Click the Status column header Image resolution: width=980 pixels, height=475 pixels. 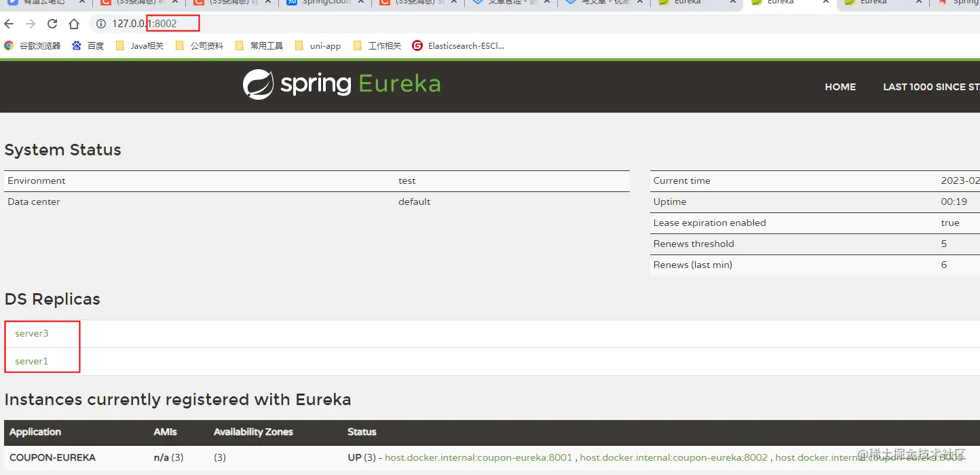click(362, 432)
